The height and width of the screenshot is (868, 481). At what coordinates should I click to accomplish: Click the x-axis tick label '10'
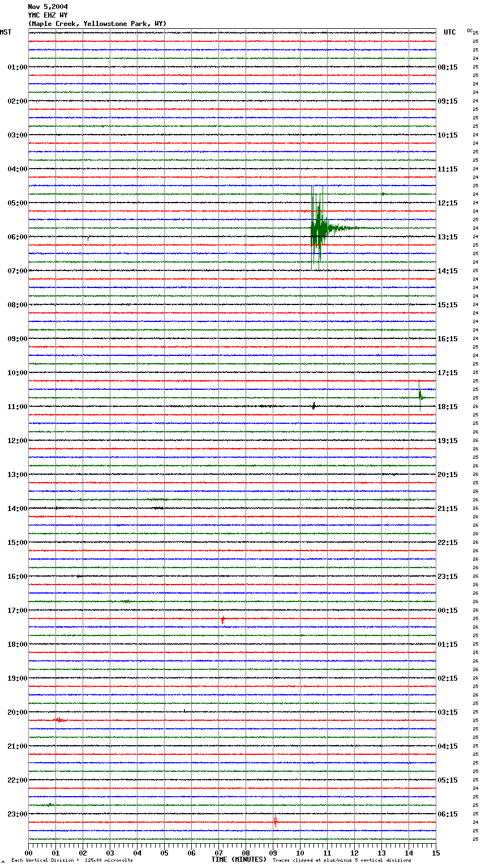point(300,853)
